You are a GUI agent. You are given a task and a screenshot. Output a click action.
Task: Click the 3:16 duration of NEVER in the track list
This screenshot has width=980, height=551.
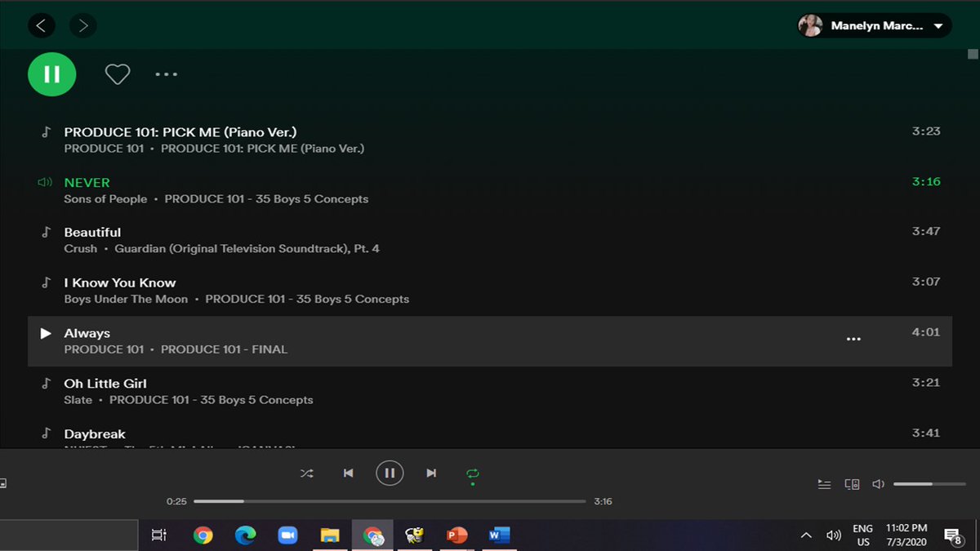[926, 182]
